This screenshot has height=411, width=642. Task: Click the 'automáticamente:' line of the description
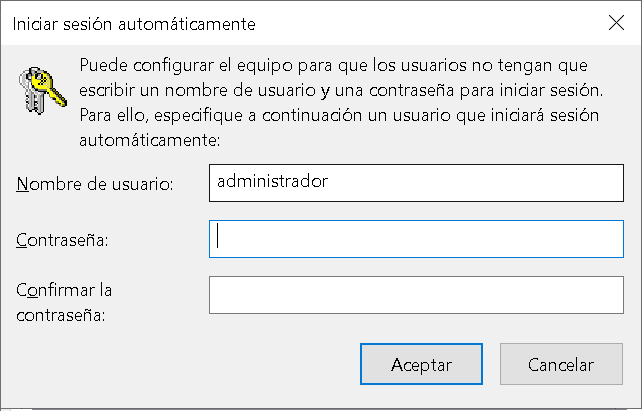(150, 140)
